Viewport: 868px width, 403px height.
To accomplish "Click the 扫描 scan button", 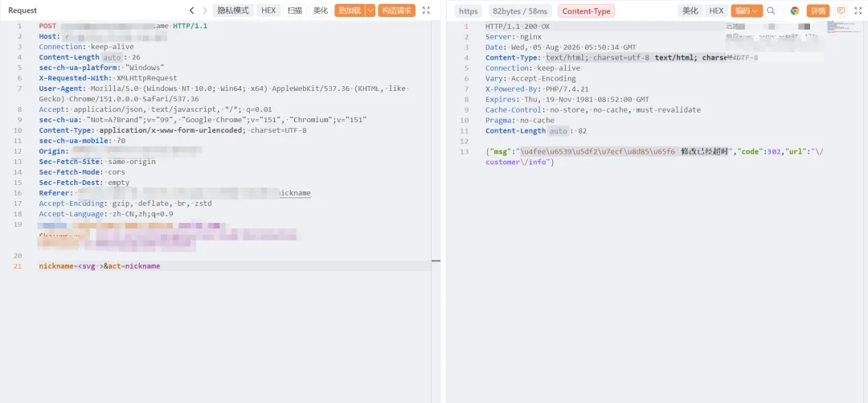I will (294, 10).
